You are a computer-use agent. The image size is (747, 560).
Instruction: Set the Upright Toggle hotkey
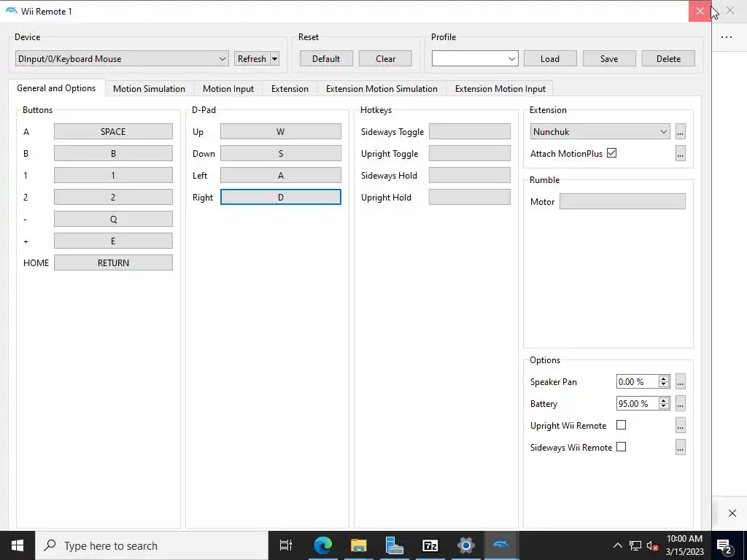tap(470, 154)
